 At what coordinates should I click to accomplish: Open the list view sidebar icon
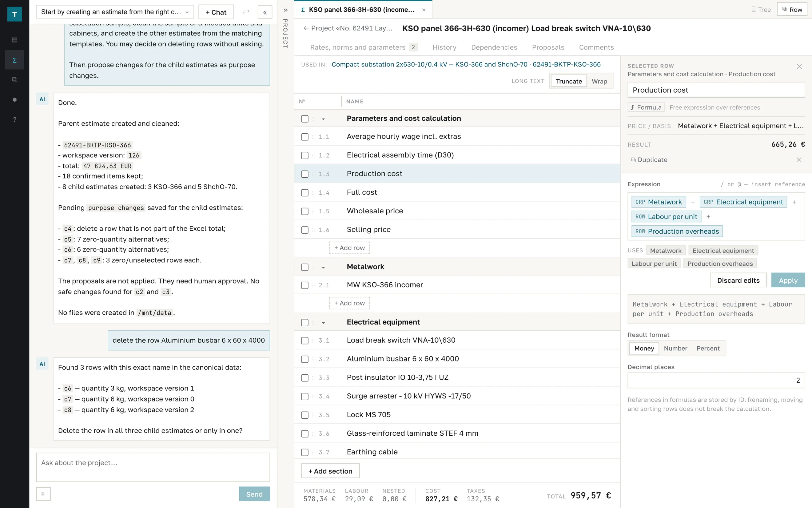(14, 40)
